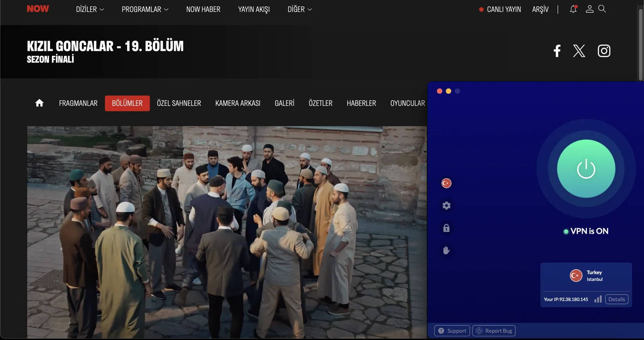Open the notifications bell icon
Viewport: 644px width, 340px height.
coord(573,9)
